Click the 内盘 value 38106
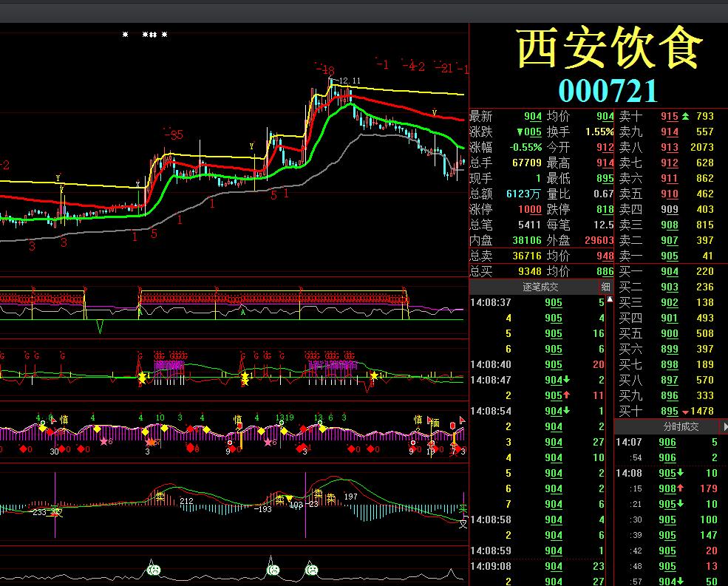 pos(527,240)
